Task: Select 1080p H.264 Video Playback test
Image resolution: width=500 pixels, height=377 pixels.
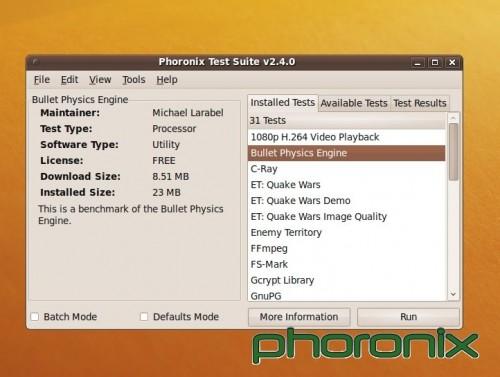Action: 347,137
